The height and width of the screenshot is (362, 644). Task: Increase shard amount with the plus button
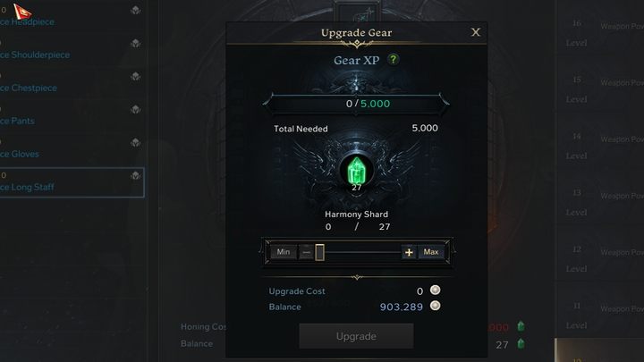[409, 252]
